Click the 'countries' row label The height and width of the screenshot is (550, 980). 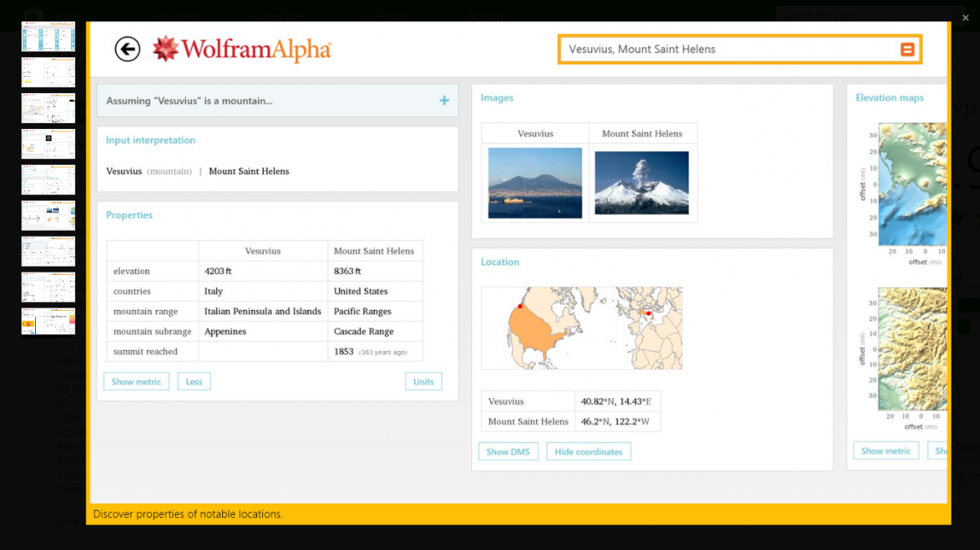pyautogui.click(x=132, y=291)
